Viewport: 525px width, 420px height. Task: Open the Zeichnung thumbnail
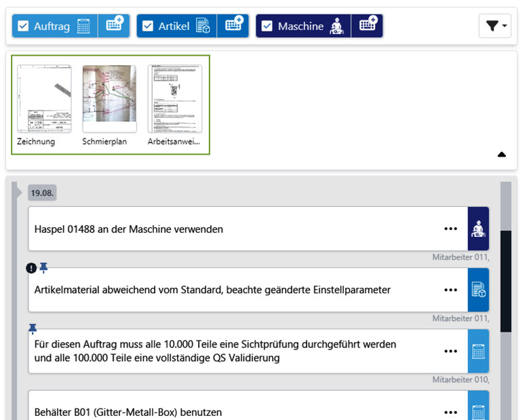pos(44,99)
